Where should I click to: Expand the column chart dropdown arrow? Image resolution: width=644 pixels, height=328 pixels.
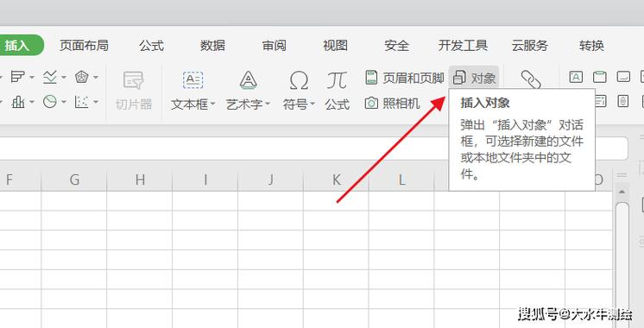point(32,102)
